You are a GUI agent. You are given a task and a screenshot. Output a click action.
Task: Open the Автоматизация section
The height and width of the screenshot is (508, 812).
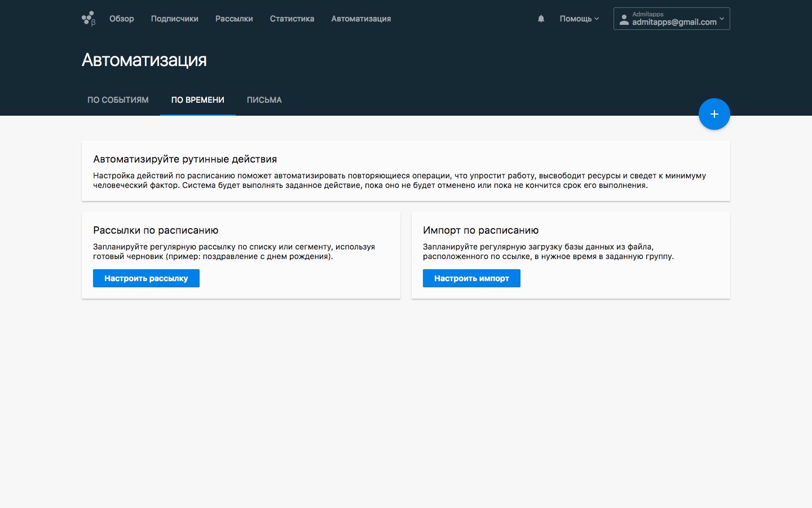pos(361,19)
